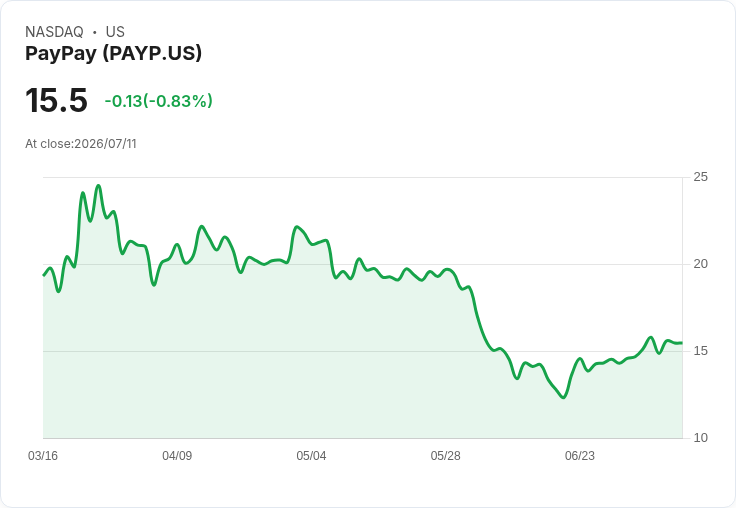Click the 05/28 date axis label
Screen dimensions: 736x508
pos(445,455)
